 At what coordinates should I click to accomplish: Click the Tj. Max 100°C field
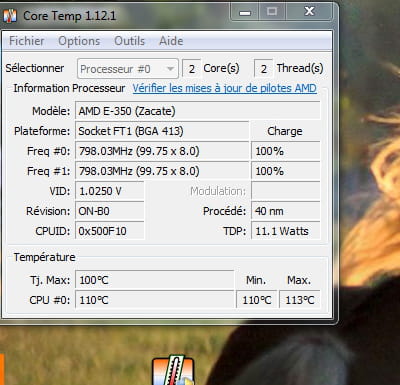[155, 280]
